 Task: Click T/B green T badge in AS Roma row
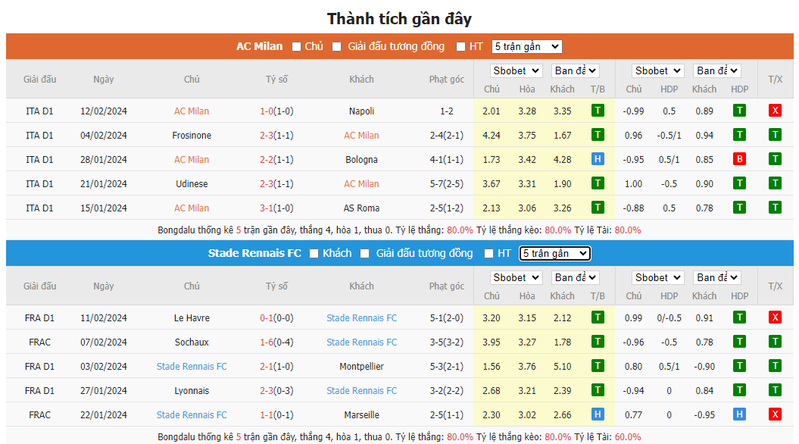coord(598,208)
